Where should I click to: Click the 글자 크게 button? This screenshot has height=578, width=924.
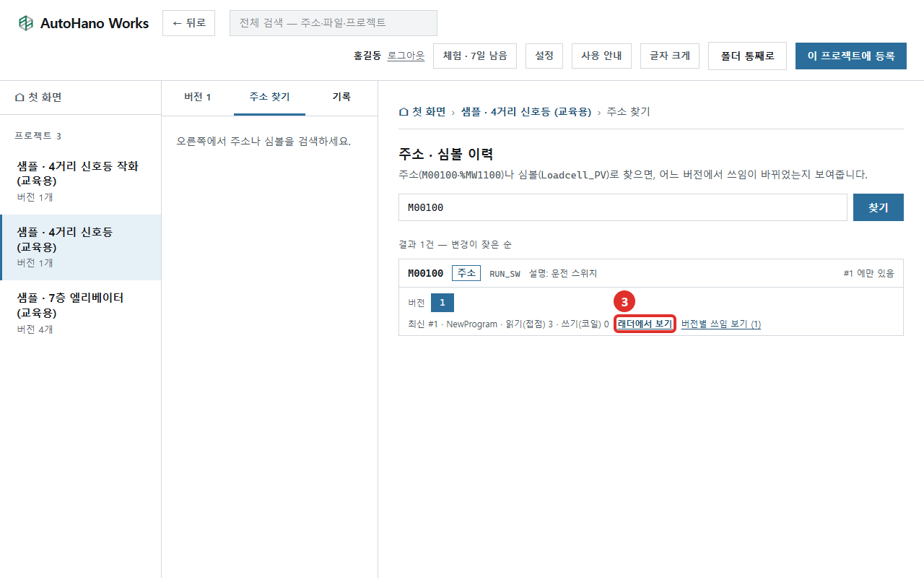[670, 56]
